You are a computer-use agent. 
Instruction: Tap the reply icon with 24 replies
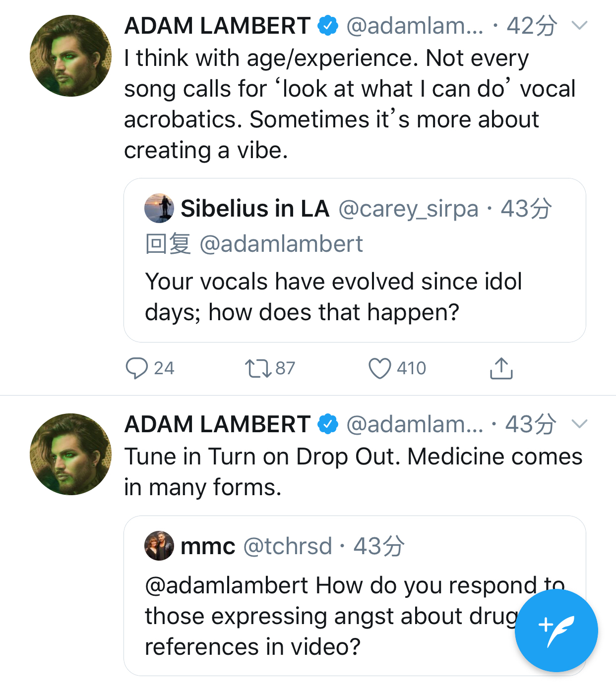pos(137,368)
